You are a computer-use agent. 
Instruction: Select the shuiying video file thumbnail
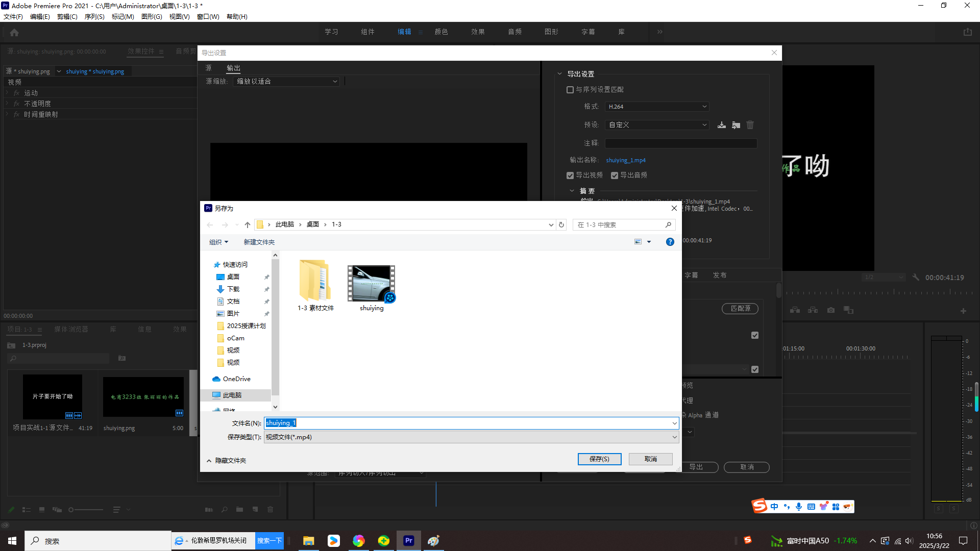point(372,284)
